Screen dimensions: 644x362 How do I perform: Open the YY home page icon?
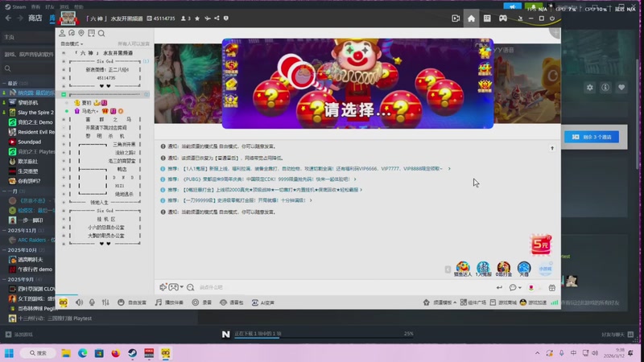coord(471,19)
